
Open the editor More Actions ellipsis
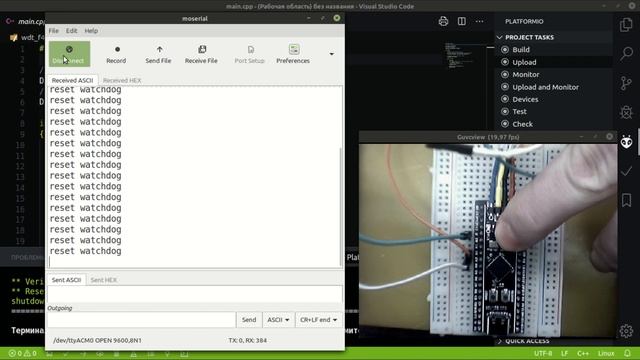pyautogui.click(x=480, y=21)
